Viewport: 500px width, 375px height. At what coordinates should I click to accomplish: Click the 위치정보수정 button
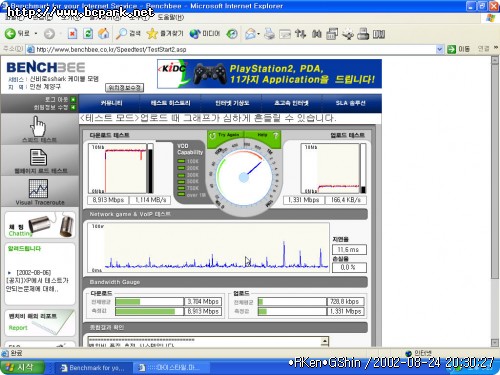point(125,88)
